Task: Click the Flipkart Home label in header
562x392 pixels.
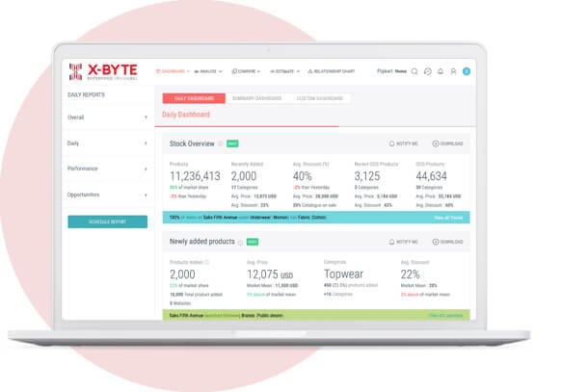Action: (391, 71)
